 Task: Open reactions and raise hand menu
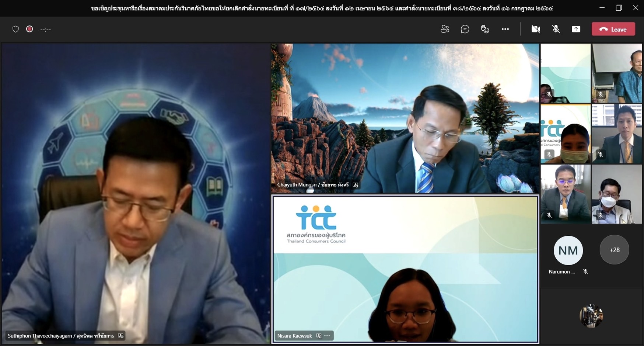[x=485, y=29]
